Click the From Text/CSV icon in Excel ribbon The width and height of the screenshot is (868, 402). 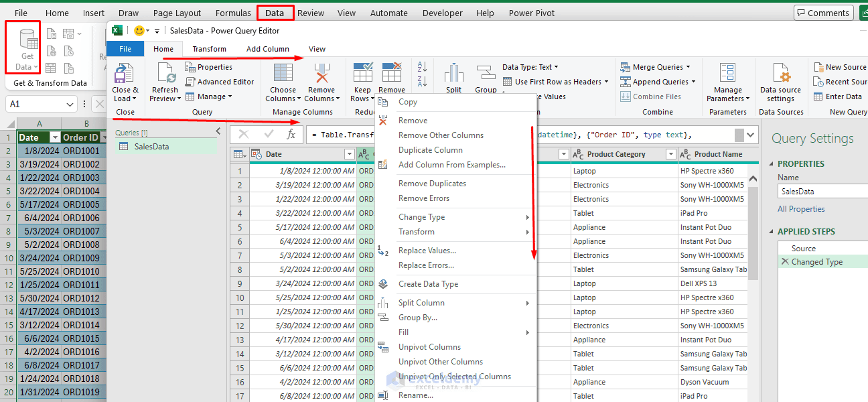[52, 33]
